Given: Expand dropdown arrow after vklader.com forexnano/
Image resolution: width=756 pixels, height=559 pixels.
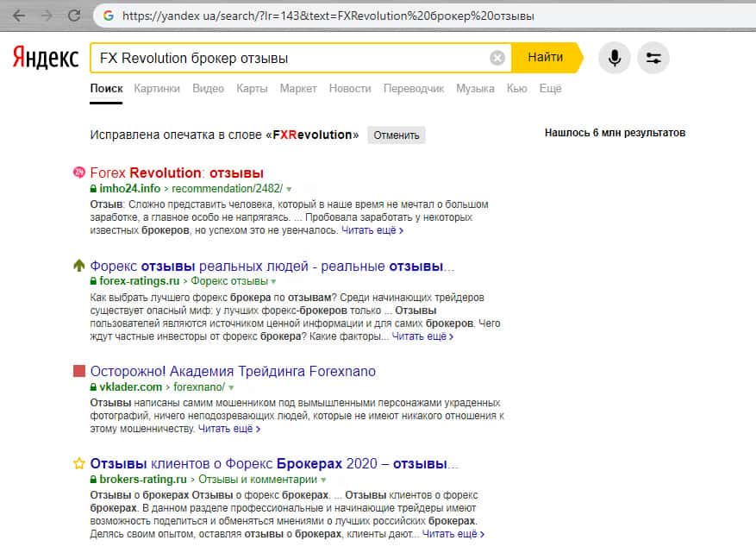Looking at the screenshot, I should 231,387.
